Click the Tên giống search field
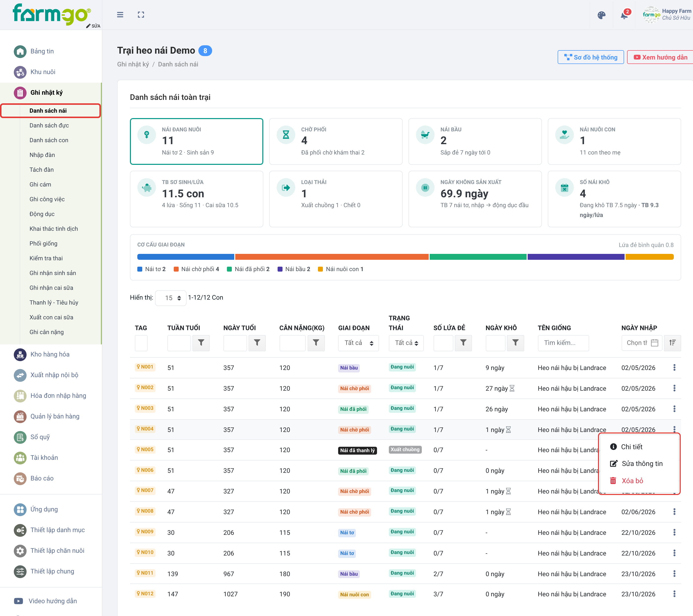Viewport: 693px width, 616px height. point(563,343)
